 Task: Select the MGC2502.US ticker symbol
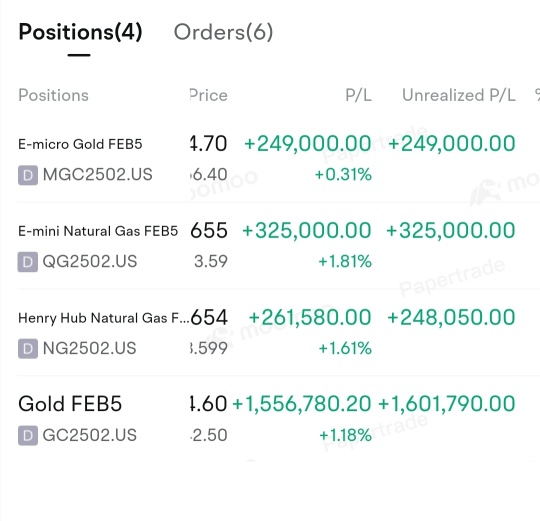pyautogui.click(x=97, y=175)
